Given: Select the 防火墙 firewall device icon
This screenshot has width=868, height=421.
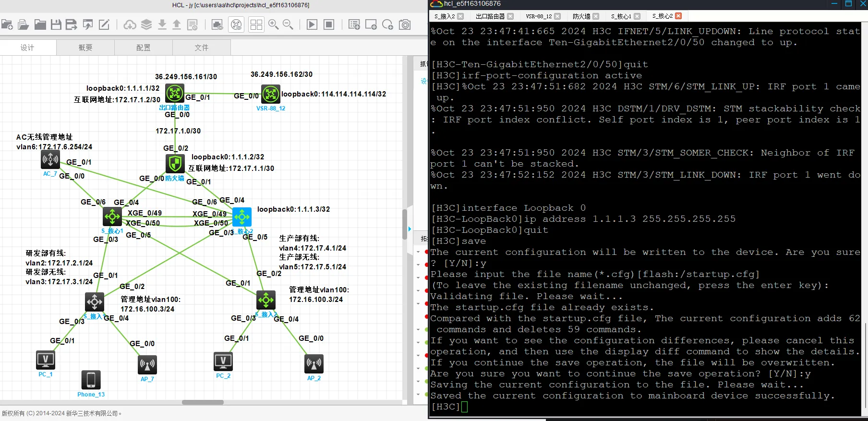Looking at the screenshot, I should 175,164.
